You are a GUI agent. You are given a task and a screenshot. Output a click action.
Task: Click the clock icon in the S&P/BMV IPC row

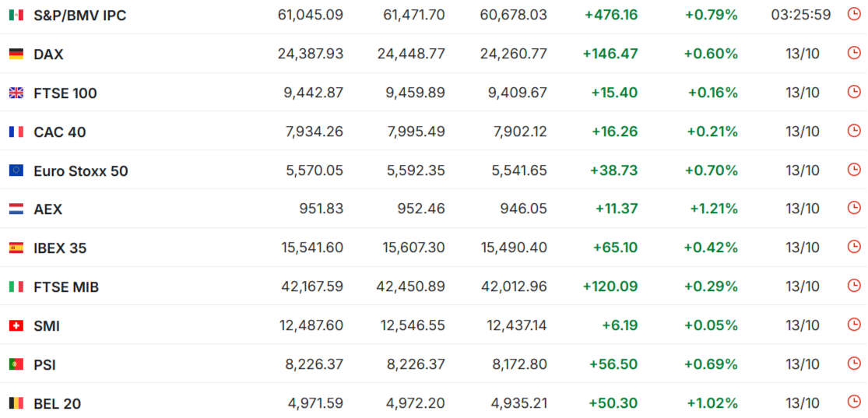click(854, 14)
